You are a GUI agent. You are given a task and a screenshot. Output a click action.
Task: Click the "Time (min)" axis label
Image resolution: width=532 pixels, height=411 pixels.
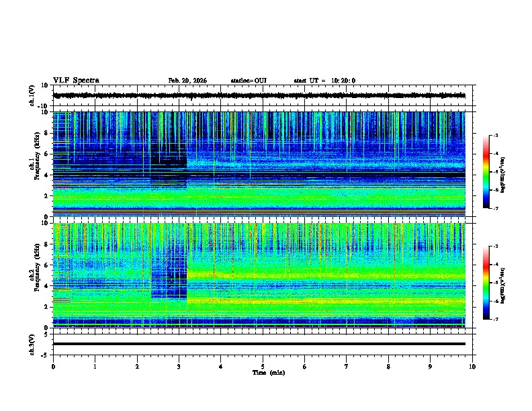(x=269, y=373)
